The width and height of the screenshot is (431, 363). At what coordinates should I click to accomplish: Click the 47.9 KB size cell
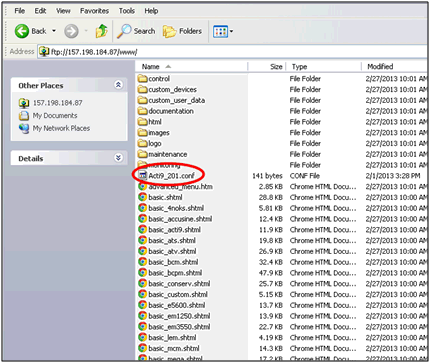coord(271,273)
